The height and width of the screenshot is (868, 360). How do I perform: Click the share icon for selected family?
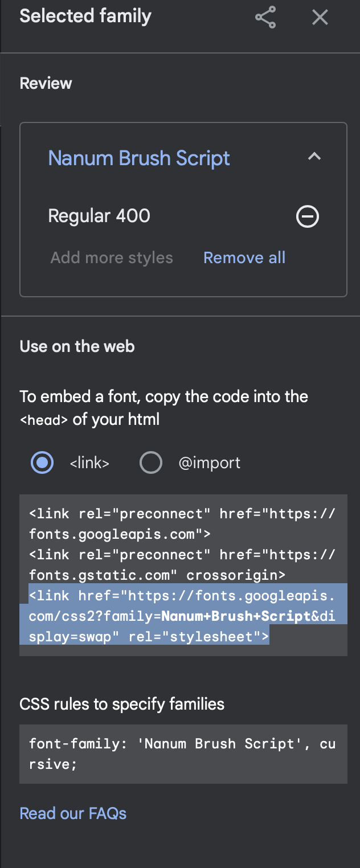[x=265, y=18]
